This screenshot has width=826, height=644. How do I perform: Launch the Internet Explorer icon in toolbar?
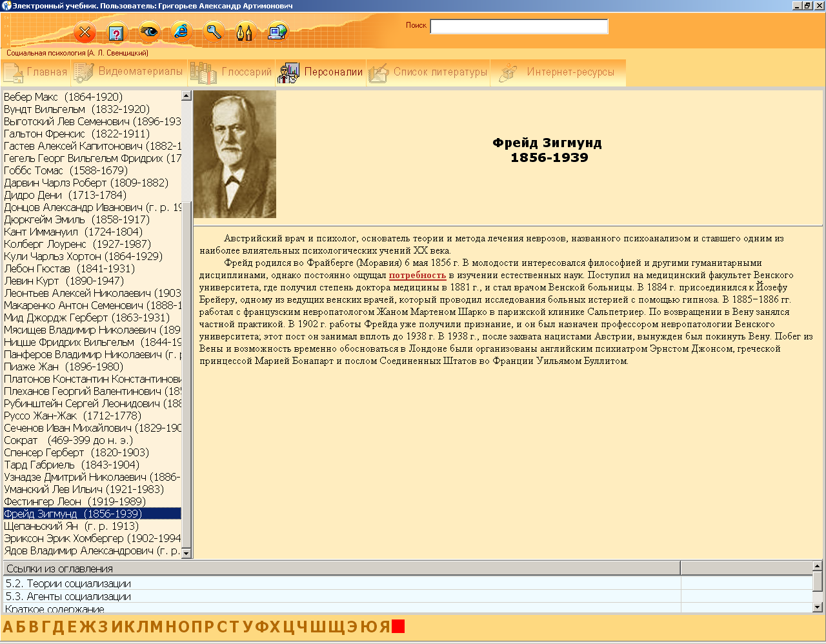click(x=181, y=31)
